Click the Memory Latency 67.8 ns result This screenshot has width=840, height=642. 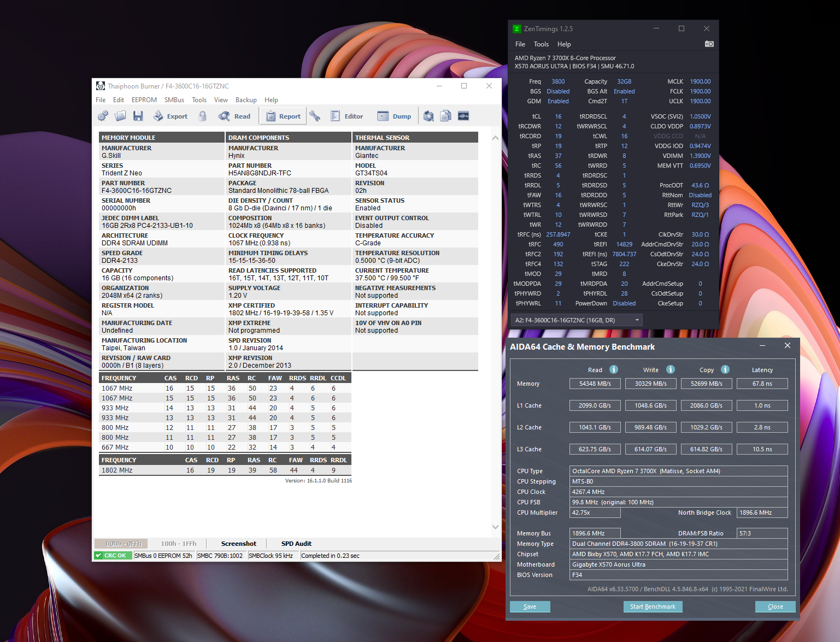(762, 384)
